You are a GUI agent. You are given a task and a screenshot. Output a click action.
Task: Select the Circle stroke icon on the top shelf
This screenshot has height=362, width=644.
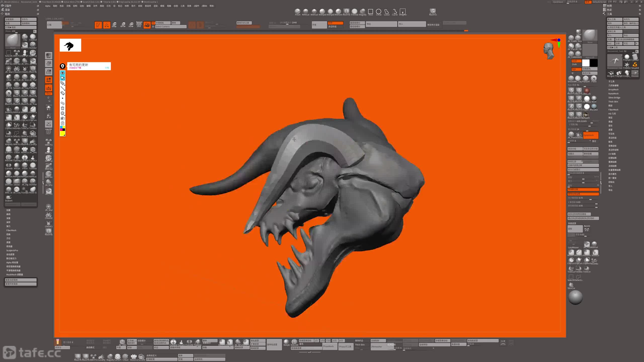[379, 12]
